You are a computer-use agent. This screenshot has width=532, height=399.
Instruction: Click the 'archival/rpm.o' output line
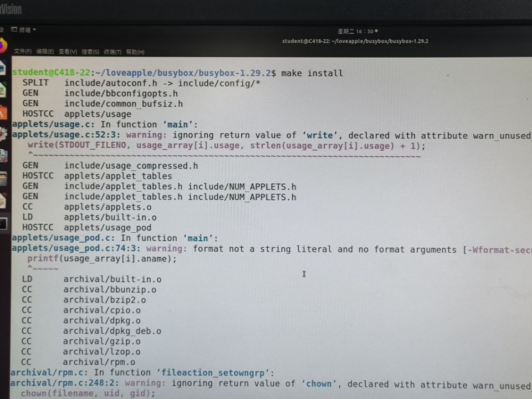coord(101,362)
